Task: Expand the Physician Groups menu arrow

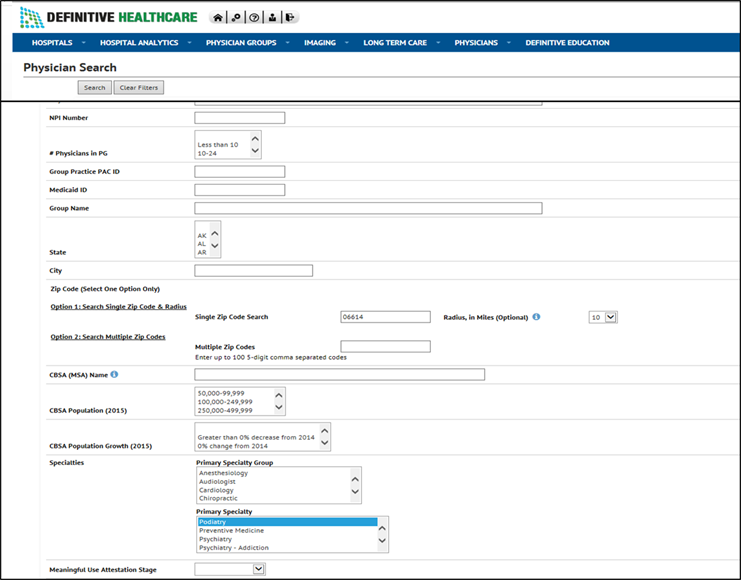Action: click(287, 43)
